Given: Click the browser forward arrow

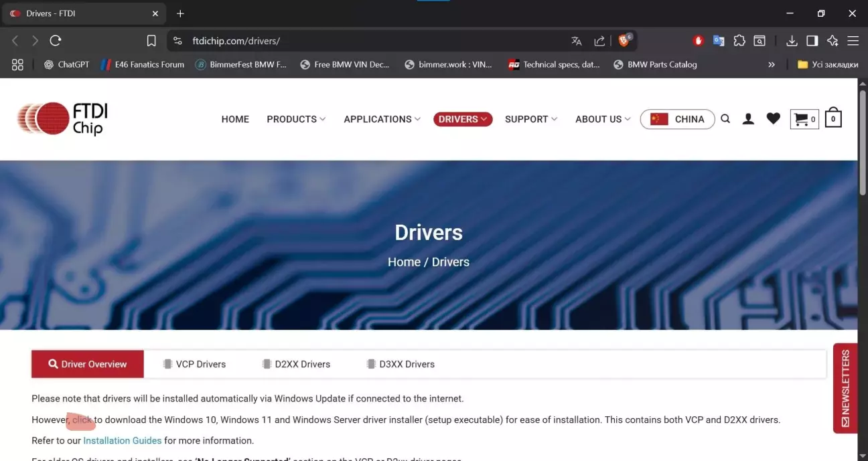Looking at the screenshot, I should coord(35,41).
